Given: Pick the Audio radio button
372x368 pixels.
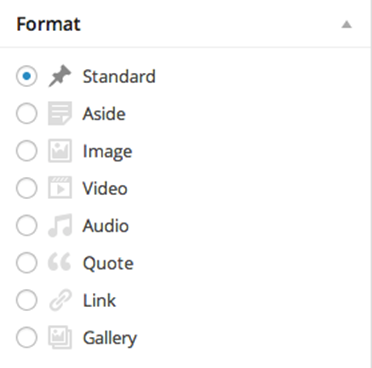Looking at the screenshot, I should click(27, 226).
